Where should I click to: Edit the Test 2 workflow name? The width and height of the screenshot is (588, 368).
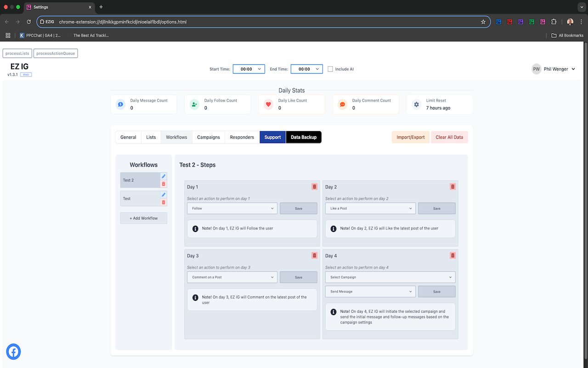(x=164, y=176)
